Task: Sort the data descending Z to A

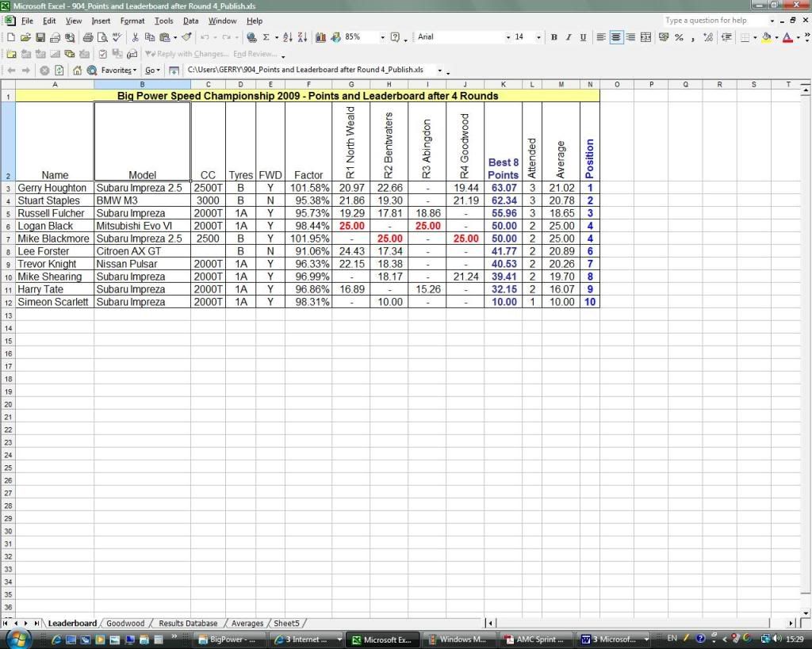Action: click(x=302, y=37)
